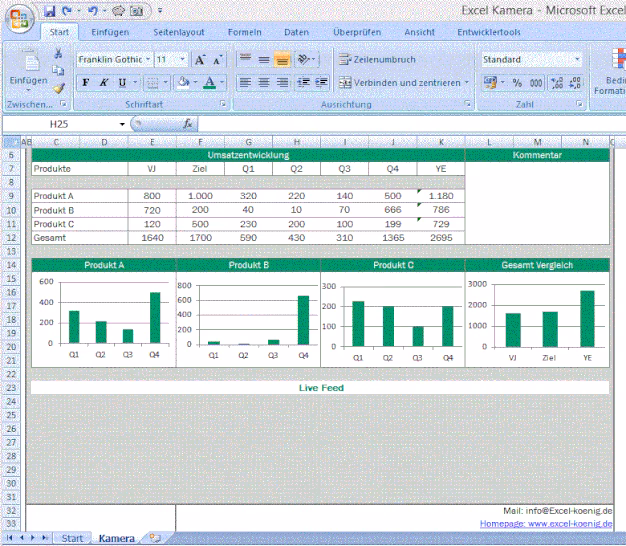The image size is (626, 546).
Task: Click Verbinden und zentrieren button
Action: click(x=400, y=83)
